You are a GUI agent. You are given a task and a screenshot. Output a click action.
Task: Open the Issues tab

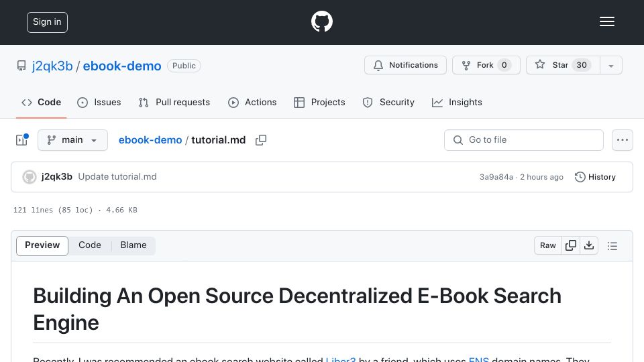(x=99, y=102)
